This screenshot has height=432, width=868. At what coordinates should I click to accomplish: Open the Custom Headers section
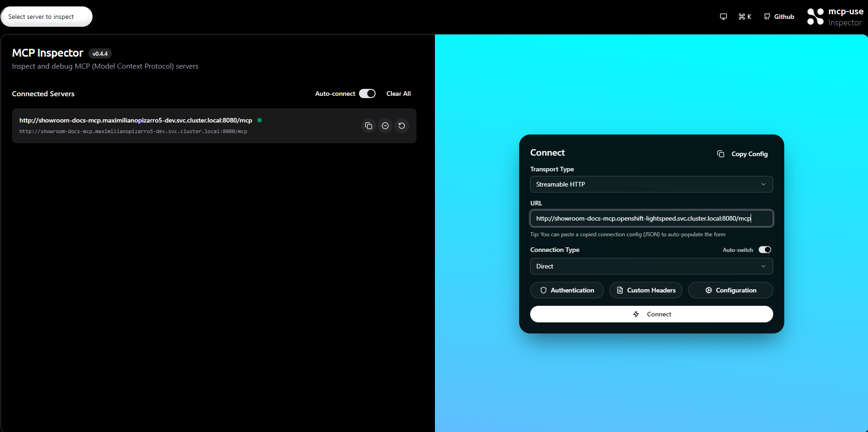coord(646,290)
